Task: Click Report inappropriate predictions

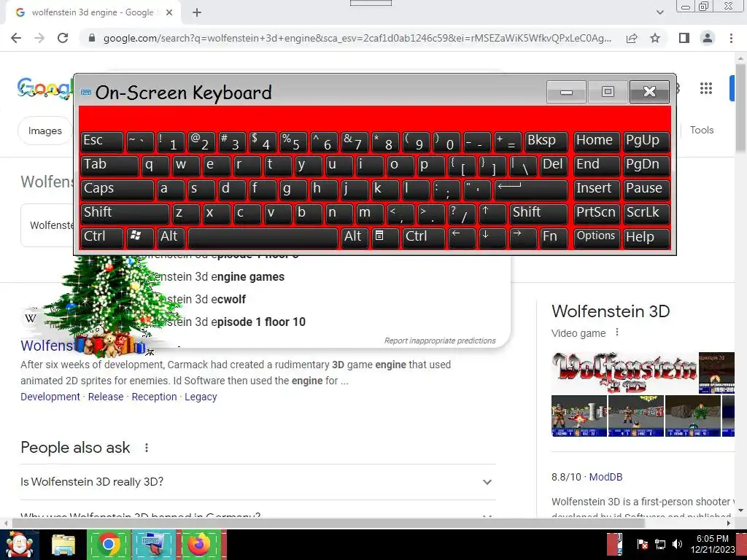Action: tap(440, 341)
